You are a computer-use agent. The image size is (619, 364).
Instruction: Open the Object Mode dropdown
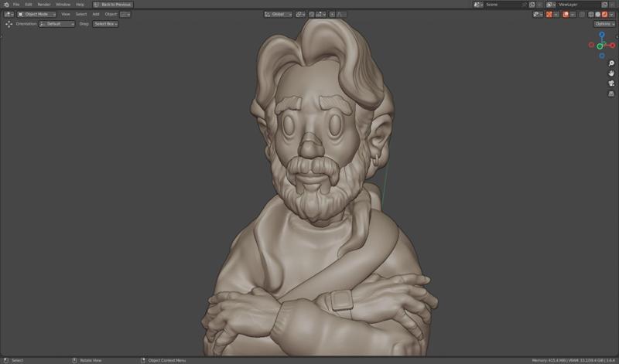tap(36, 14)
